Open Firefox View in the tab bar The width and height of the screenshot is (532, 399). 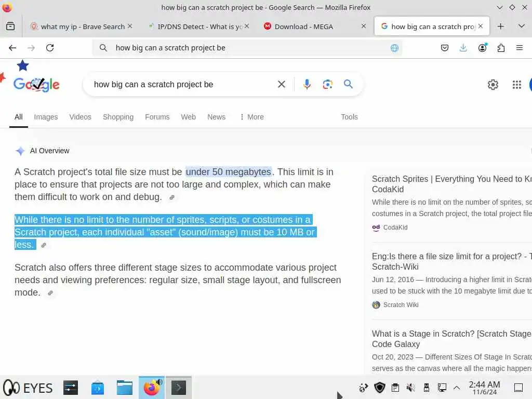pyautogui.click(x=10, y=26)
